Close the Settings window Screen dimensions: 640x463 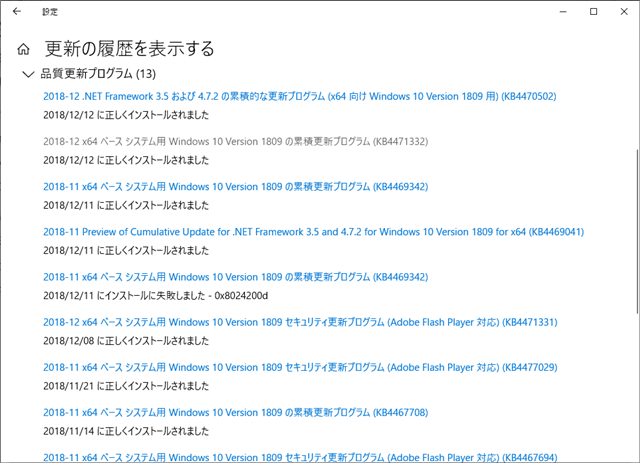pyautogui.click(x=624, y=11)
